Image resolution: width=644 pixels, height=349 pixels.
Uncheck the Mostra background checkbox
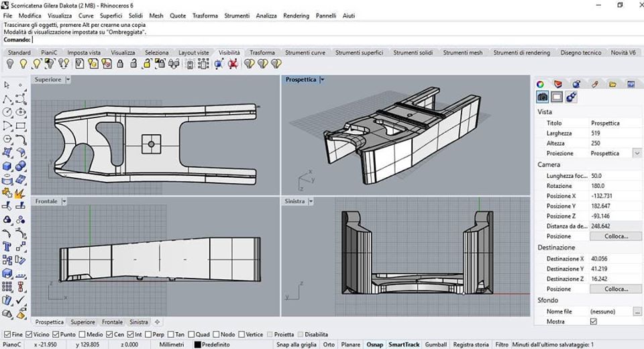coord(593,321)
